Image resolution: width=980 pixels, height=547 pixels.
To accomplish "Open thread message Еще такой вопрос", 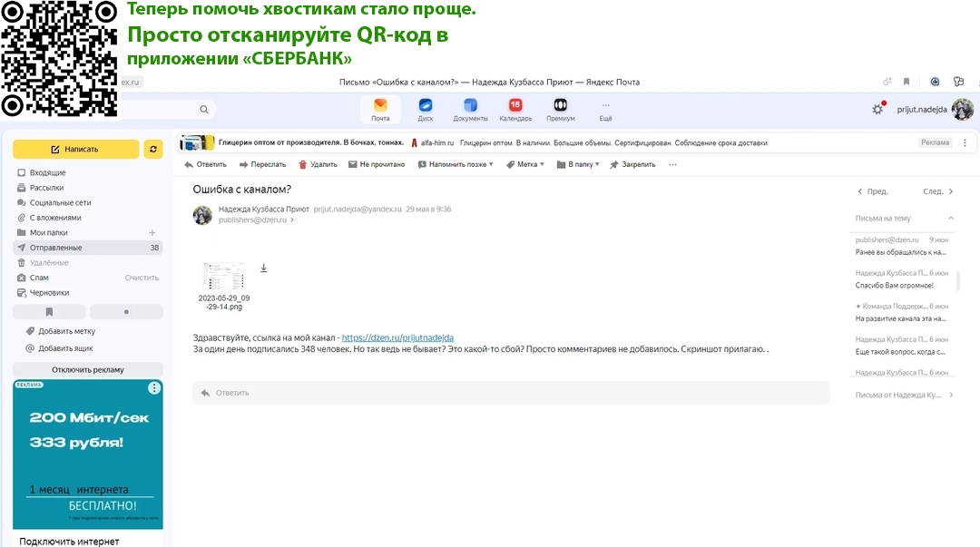I will click(x=901, y=346).
